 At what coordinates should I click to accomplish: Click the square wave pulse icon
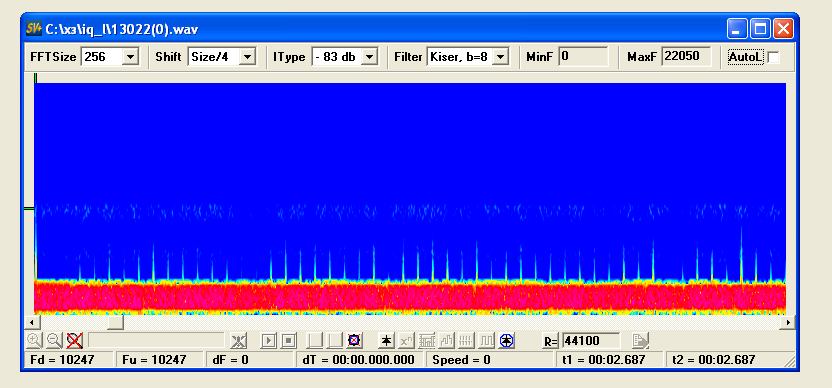(x=487, y=340)
